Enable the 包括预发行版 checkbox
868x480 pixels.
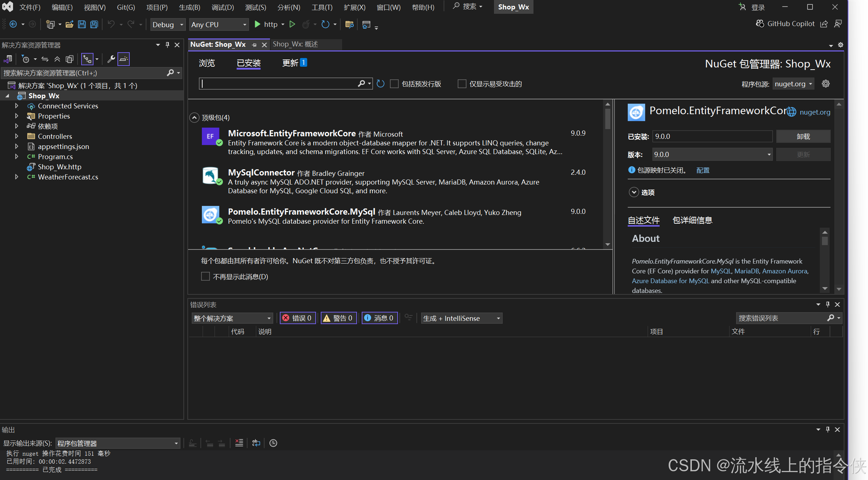coord(394,84)
